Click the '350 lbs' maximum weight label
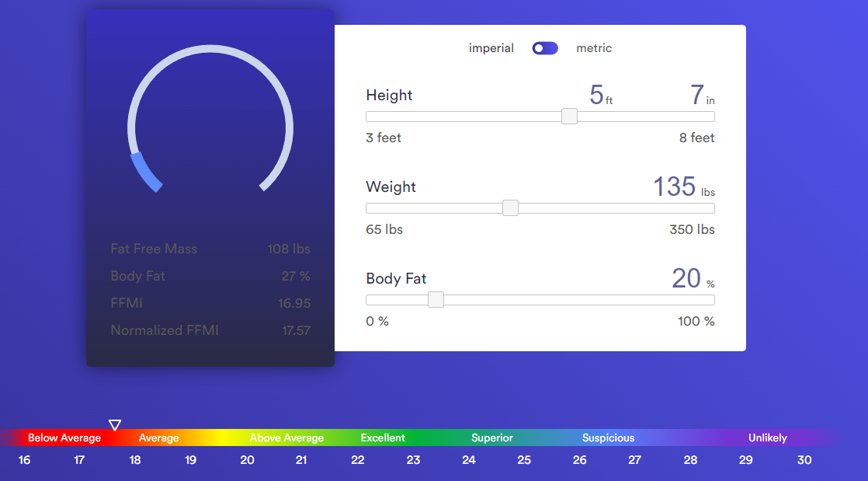Viewport: 868px width, 481px height. coord(692,229)
